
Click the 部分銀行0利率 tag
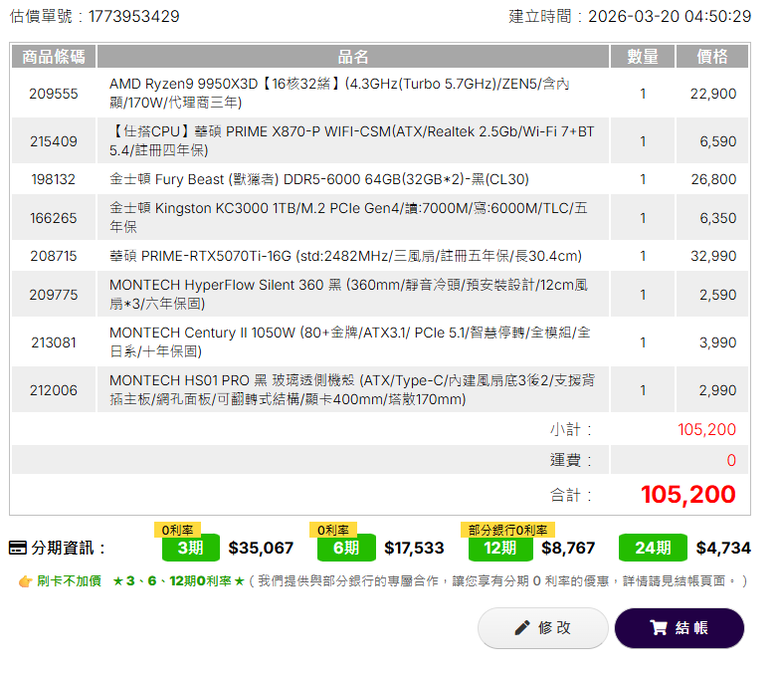coord(507,530)
